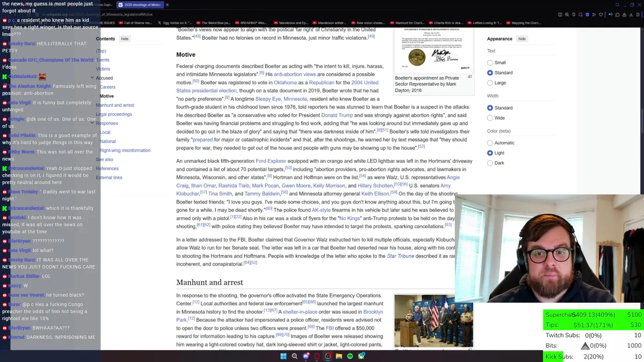Open the extensions cube icon
The height and width of the screenshot is (362, 644).
617,15
